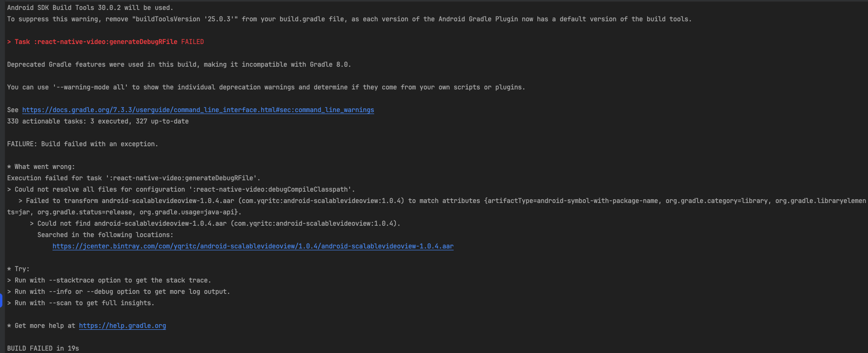The height and width of the screenshot is (353, 868).
Task: Open the jcenter.bintray.com scalablevideoview aar link
Action: coord(253,246)
